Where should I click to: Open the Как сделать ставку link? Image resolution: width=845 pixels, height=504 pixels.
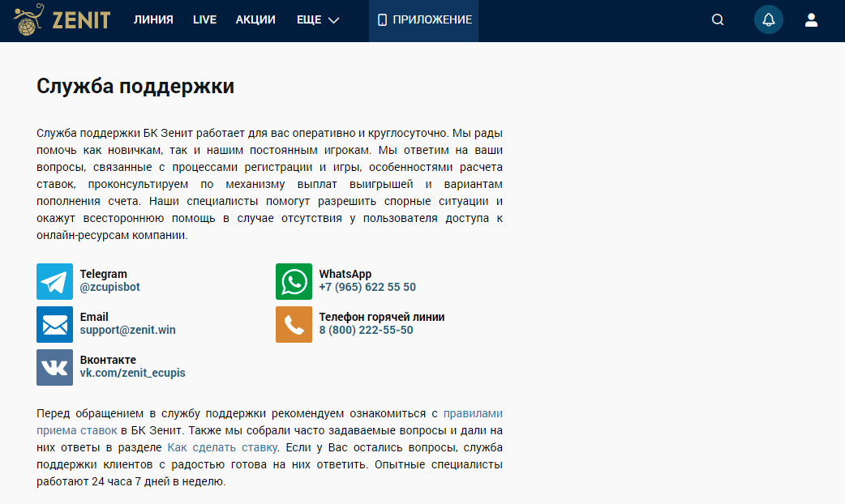[x=222, y=447]
